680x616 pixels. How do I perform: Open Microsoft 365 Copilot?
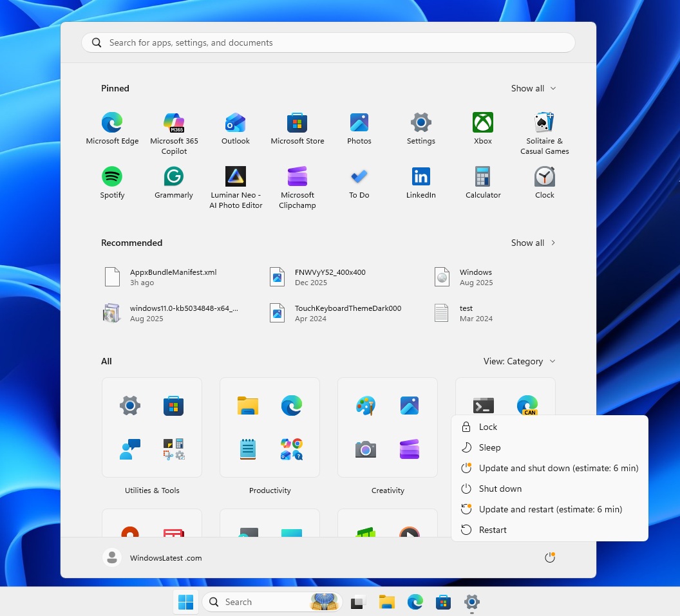173,122
